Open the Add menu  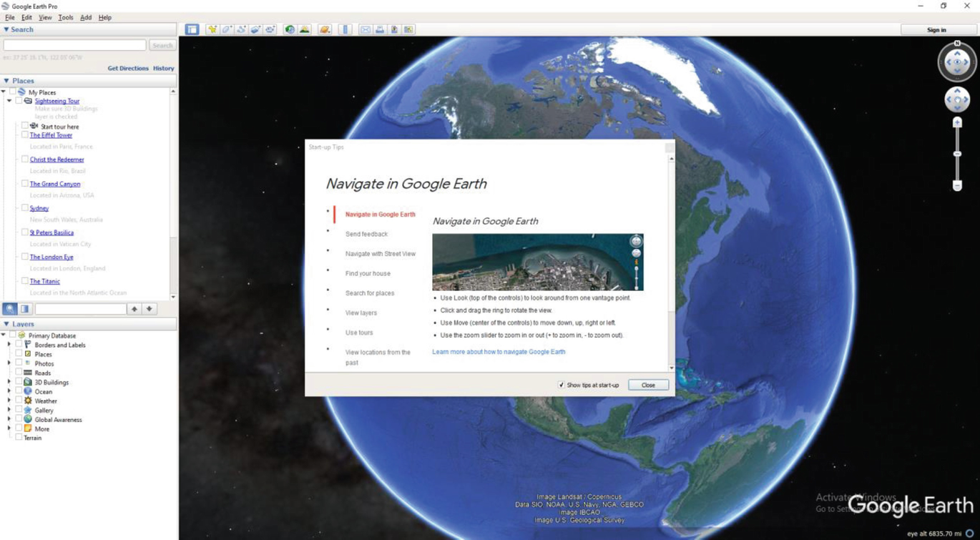coord(85,17)
